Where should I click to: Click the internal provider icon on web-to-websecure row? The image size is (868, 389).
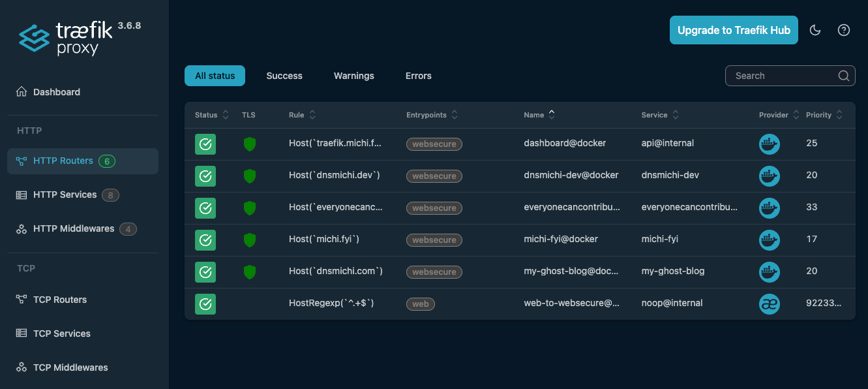pyautogui.click(x=770, y=303)
